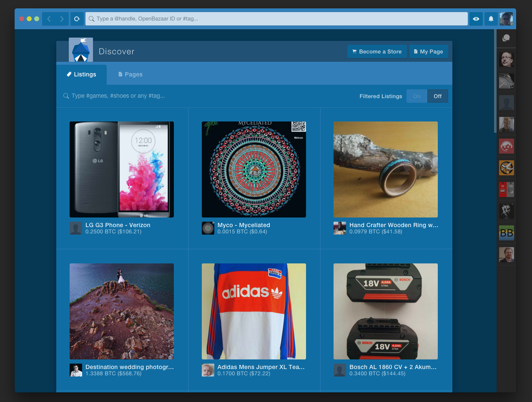Viewport: 532px width, 402px height.
Task: Open the Myco Myceliated mandala listing image
Action: tap(254, 169)
